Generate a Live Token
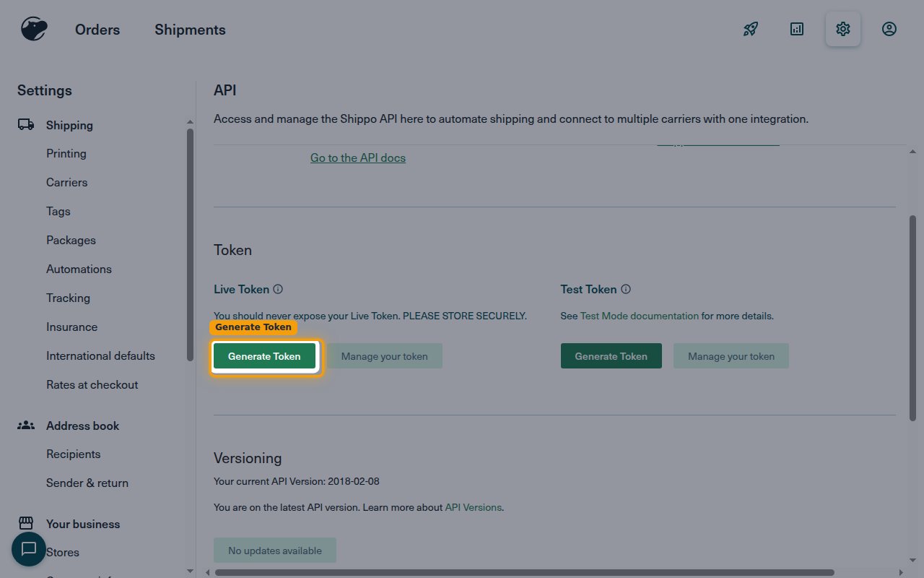The image size is (924, 578). click(264, 355)
